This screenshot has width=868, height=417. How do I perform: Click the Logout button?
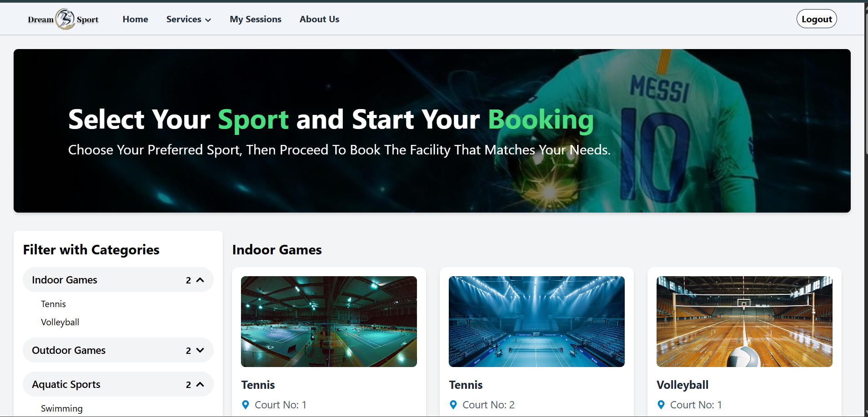816,19
